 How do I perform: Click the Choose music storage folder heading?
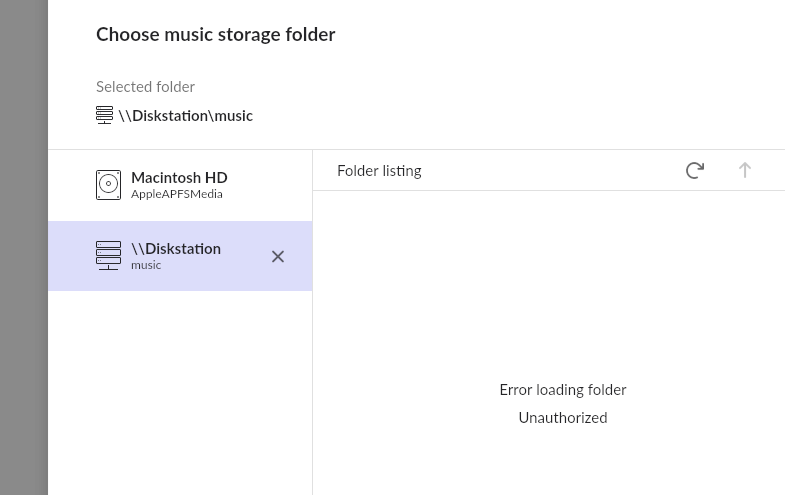pos(216,35)
